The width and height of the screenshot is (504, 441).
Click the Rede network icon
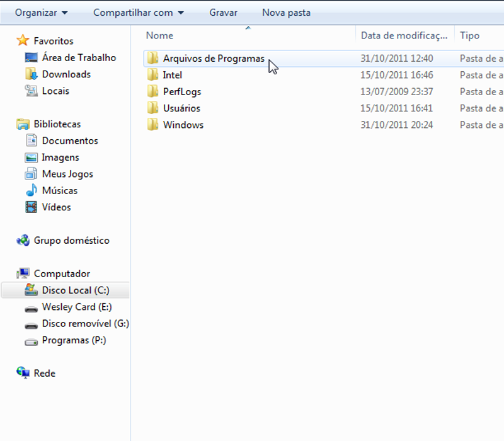click(x=23, y=373)
